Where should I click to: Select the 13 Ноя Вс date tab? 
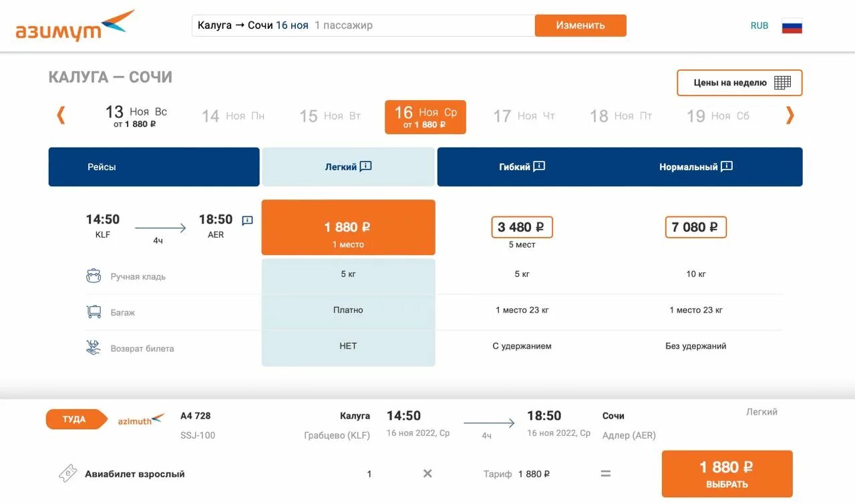coord(136,116)
